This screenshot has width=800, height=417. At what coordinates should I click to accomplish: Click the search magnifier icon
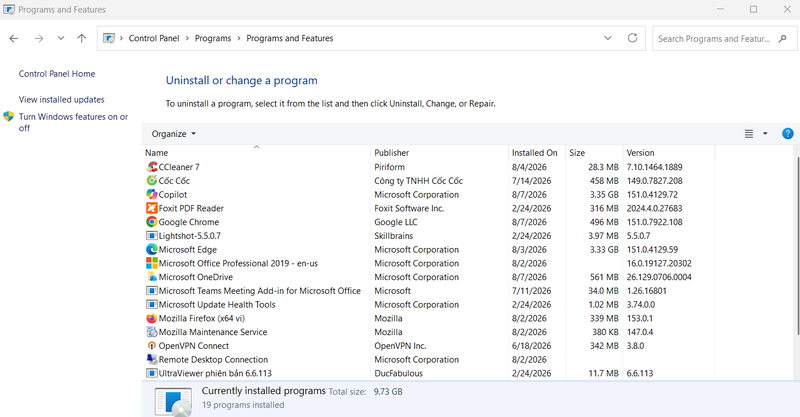(783, 39)
